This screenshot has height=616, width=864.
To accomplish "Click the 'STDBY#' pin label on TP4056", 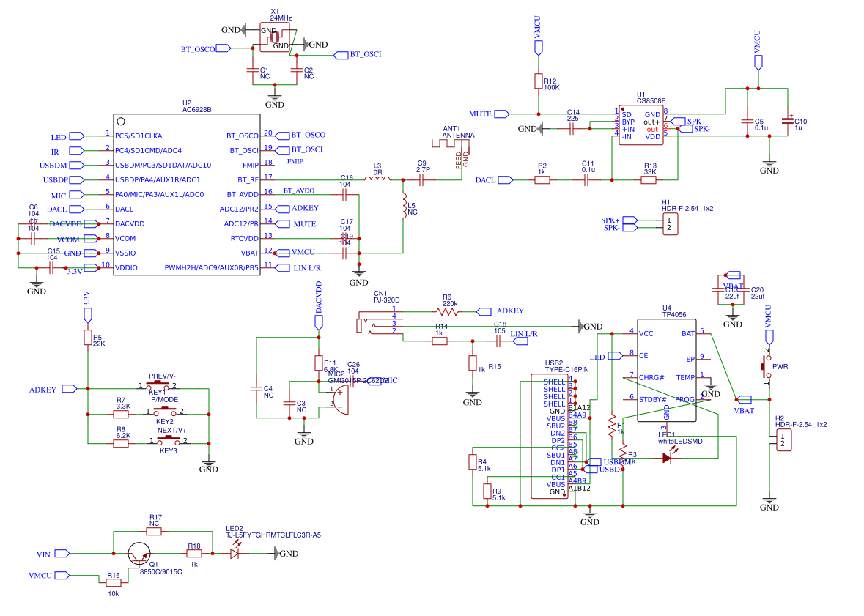I will click(x=652, y=399).
